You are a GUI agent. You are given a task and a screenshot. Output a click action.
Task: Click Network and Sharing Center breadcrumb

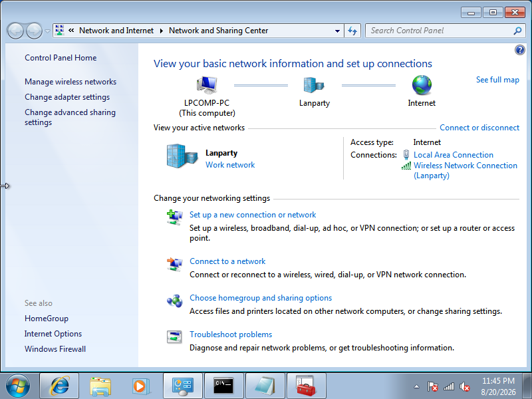coord(219,31)
